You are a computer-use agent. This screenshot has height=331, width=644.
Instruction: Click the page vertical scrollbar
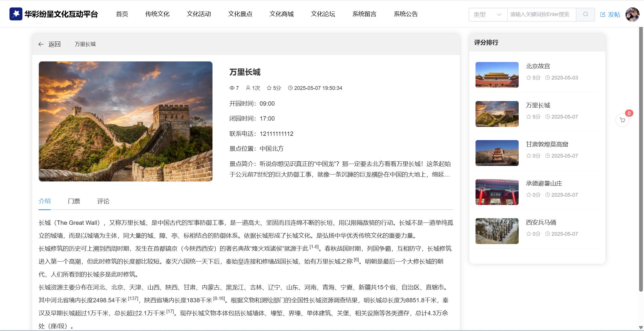(641, 159)
